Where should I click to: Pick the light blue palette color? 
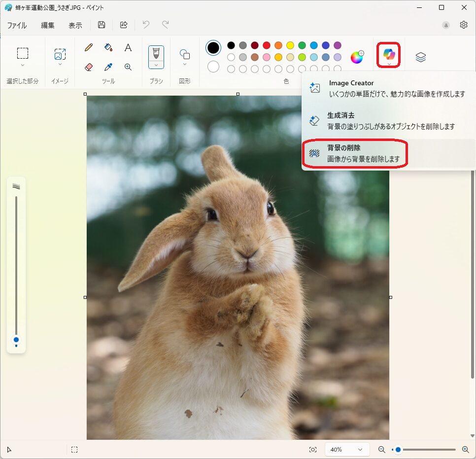pyautogui.click(x=314, y=57)
